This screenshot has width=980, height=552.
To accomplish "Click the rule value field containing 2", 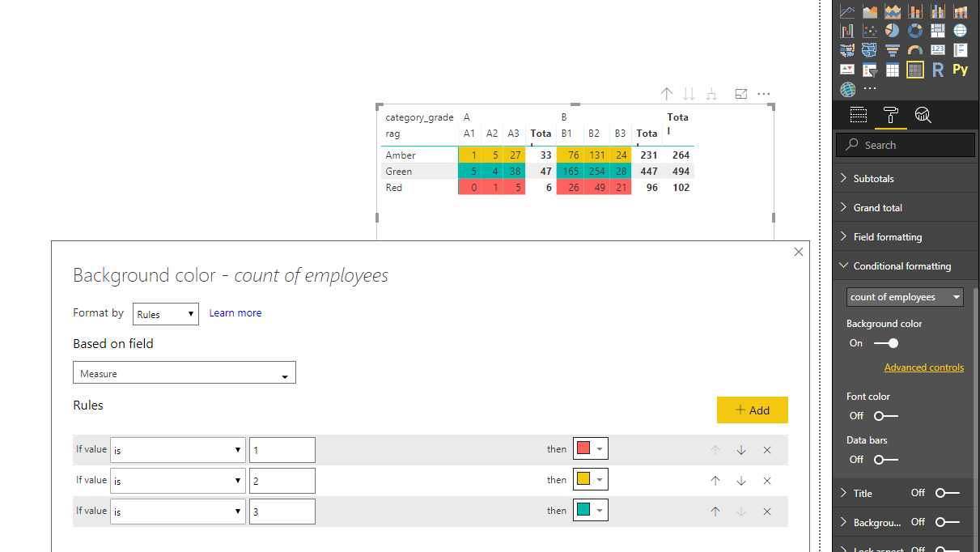I will pos(282,481).
